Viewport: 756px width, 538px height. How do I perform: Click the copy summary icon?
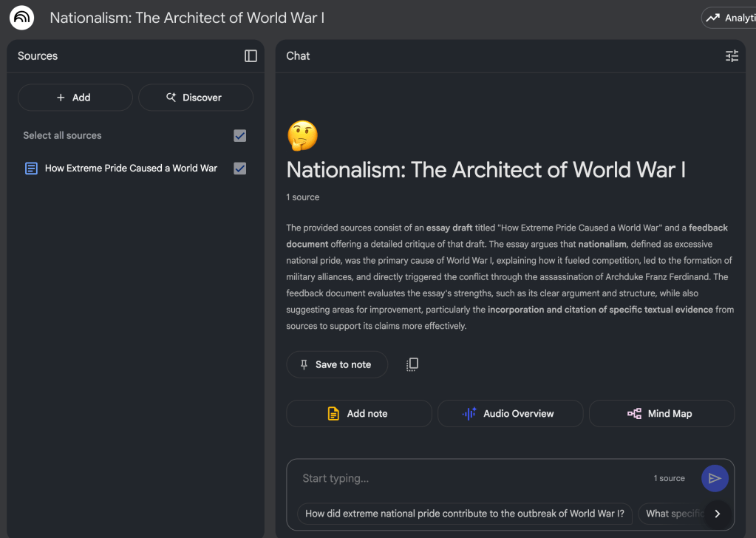coord(412,364)
